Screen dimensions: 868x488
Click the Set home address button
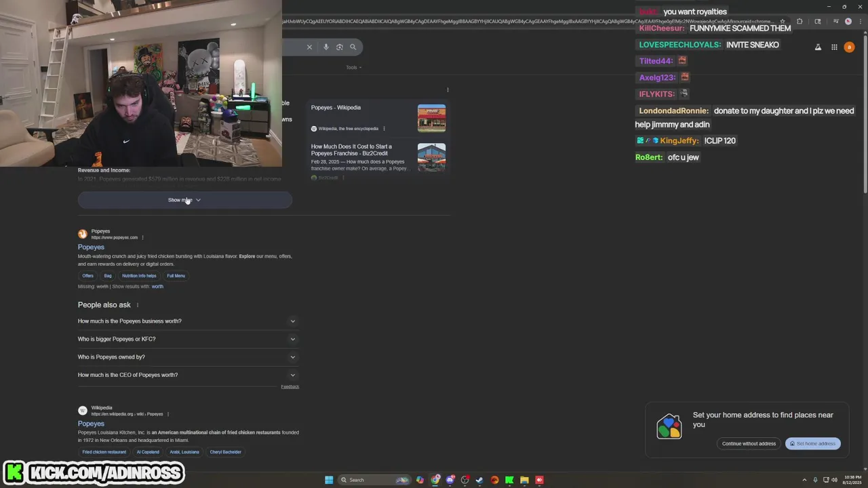(x=813, y=444)
